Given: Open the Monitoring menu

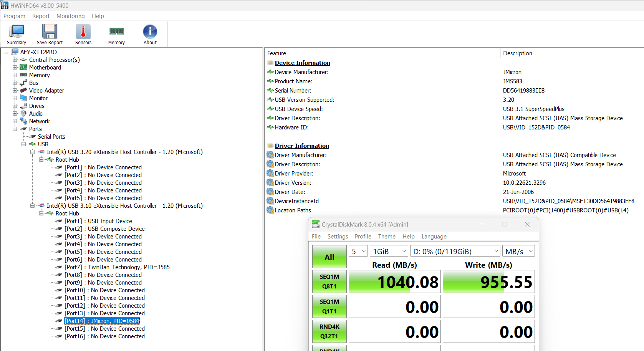Looking at the screenshot, I should coord(71,16).
